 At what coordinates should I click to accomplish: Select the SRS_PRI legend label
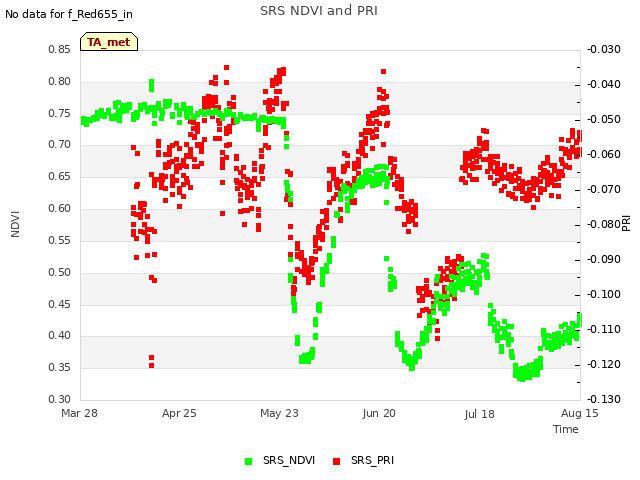click(372, 460)
